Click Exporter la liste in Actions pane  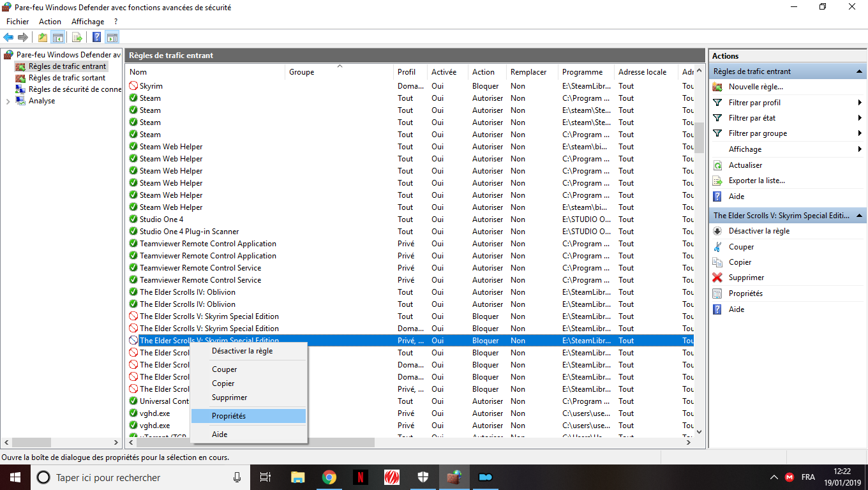click(756, 181)
